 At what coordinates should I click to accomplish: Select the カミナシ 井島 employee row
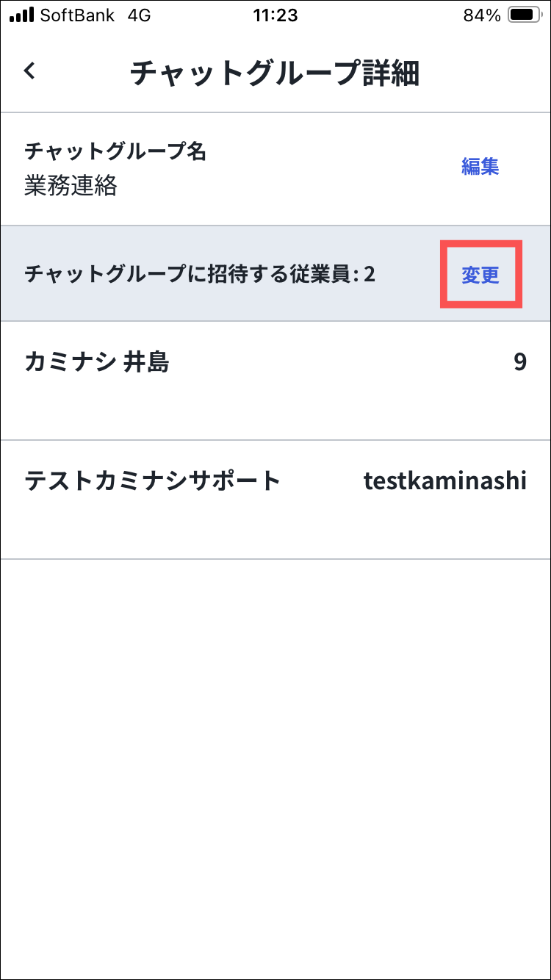tap(275, 380)
